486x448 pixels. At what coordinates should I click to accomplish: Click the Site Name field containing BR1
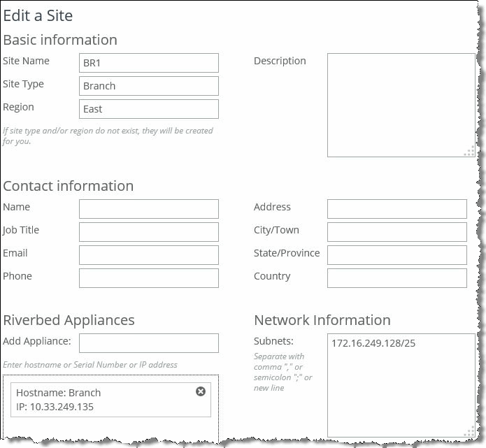pyautogui.click(x=149, y=63)
